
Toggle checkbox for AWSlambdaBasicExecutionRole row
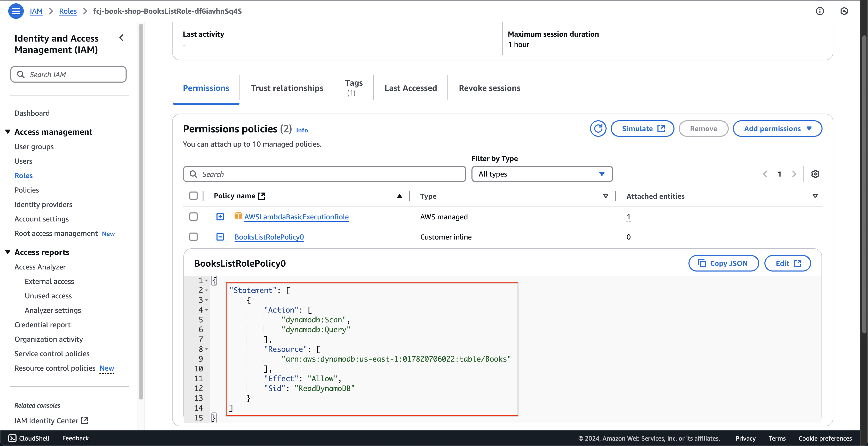[x=193, y=216]
